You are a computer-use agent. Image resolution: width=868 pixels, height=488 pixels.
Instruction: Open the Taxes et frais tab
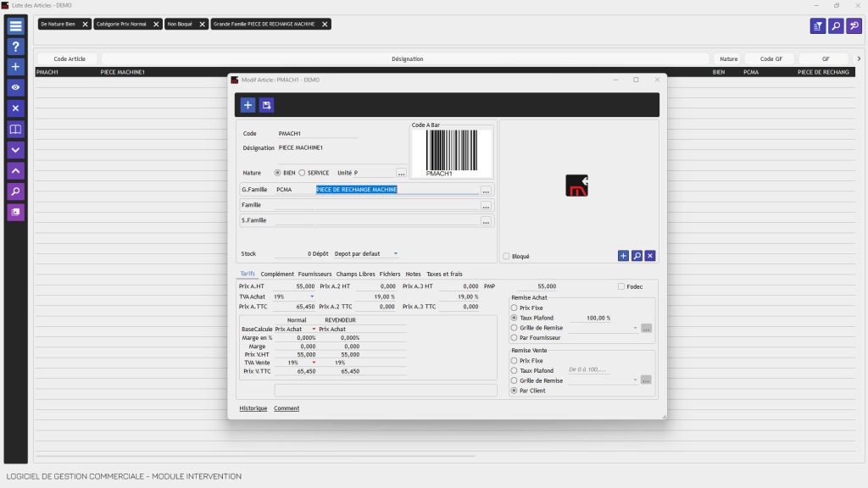(x=444, y=274)
